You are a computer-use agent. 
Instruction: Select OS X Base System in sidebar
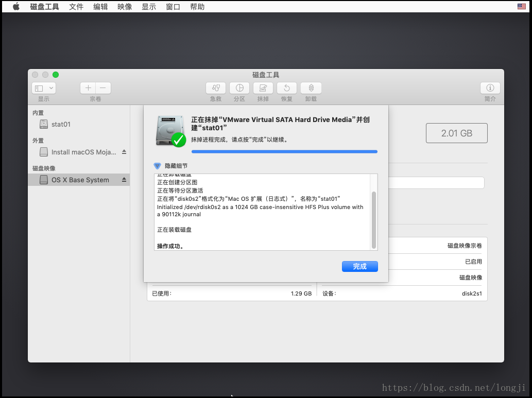point(79,180)
